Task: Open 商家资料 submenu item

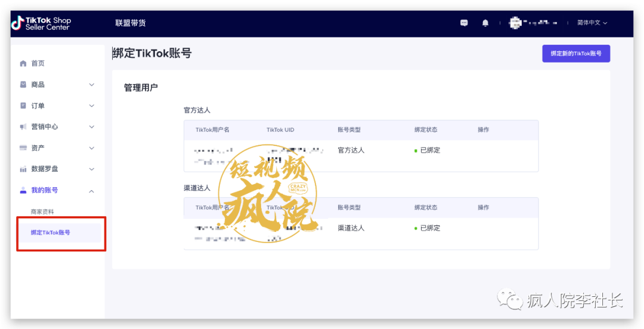Action: [x=42, y=212]
